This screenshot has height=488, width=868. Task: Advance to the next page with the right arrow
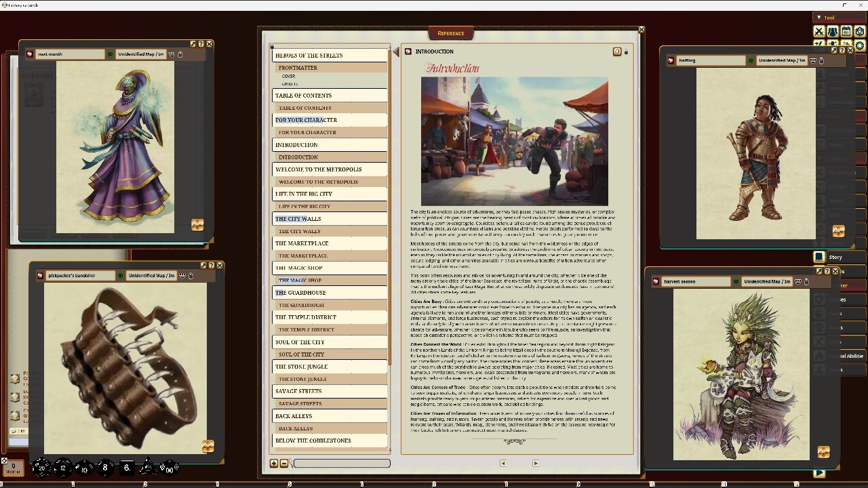coord(535,463)
